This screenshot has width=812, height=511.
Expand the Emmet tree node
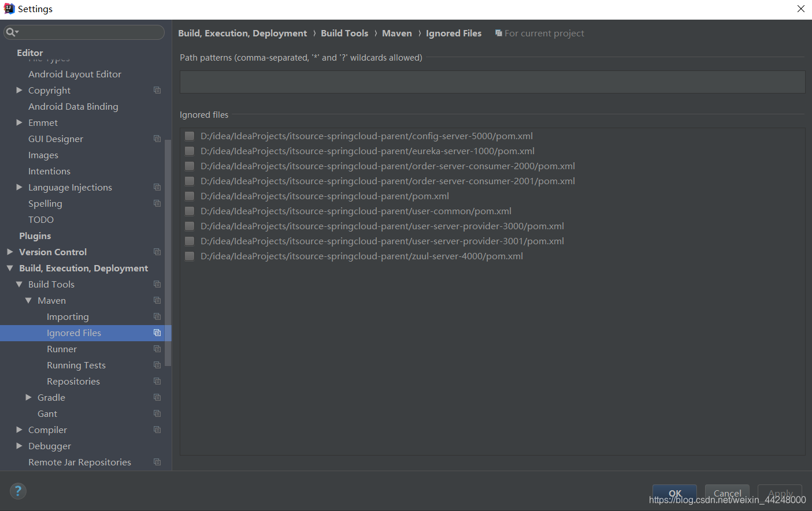19,122
